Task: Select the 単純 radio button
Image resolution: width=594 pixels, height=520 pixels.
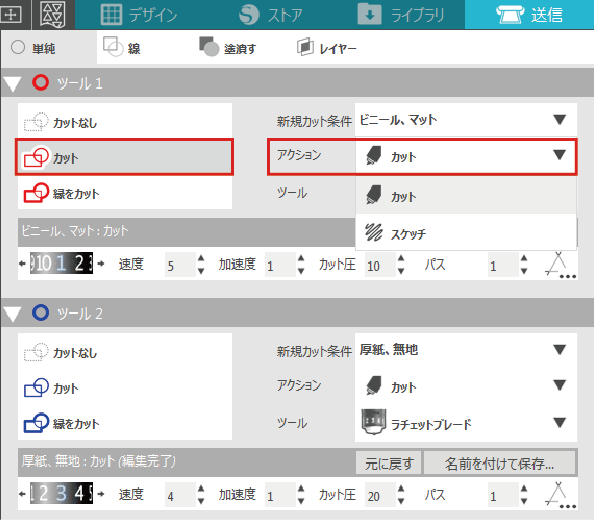Action: 18,48
